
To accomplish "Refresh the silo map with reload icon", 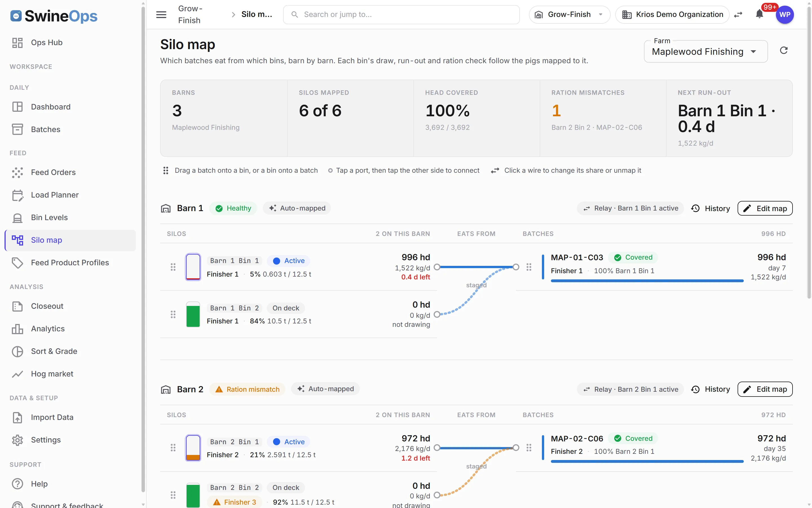I will [784, 51].
